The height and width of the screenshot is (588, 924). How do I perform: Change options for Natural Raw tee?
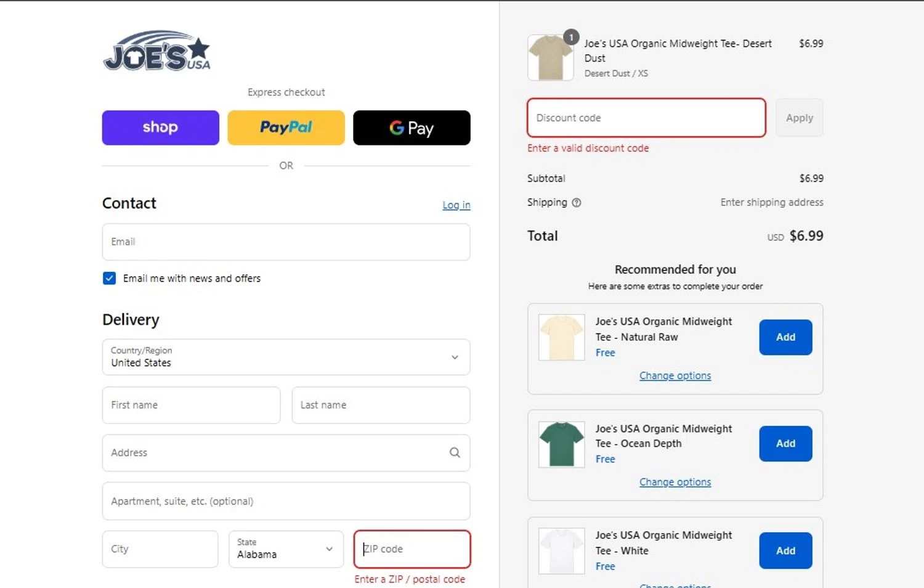click(675, 375)
